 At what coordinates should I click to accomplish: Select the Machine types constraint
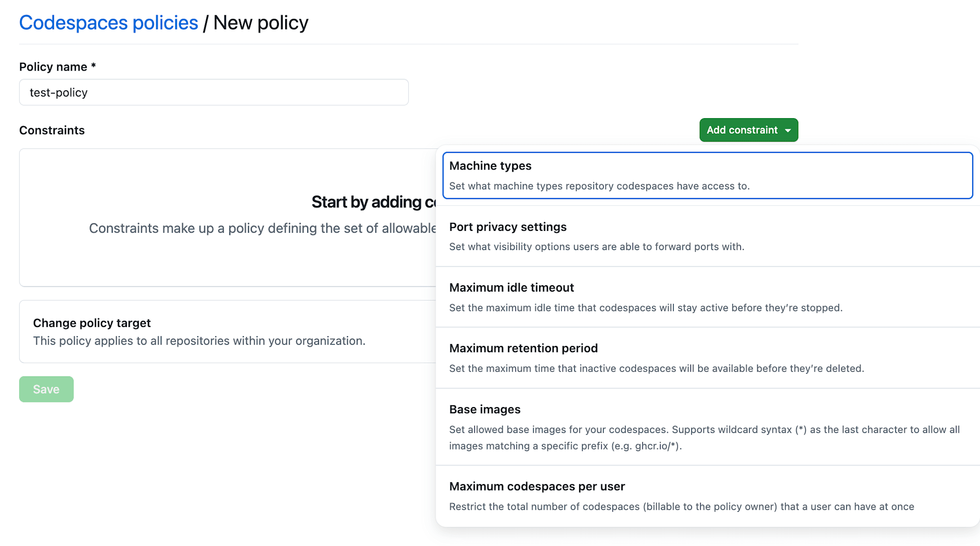(708, 175)
